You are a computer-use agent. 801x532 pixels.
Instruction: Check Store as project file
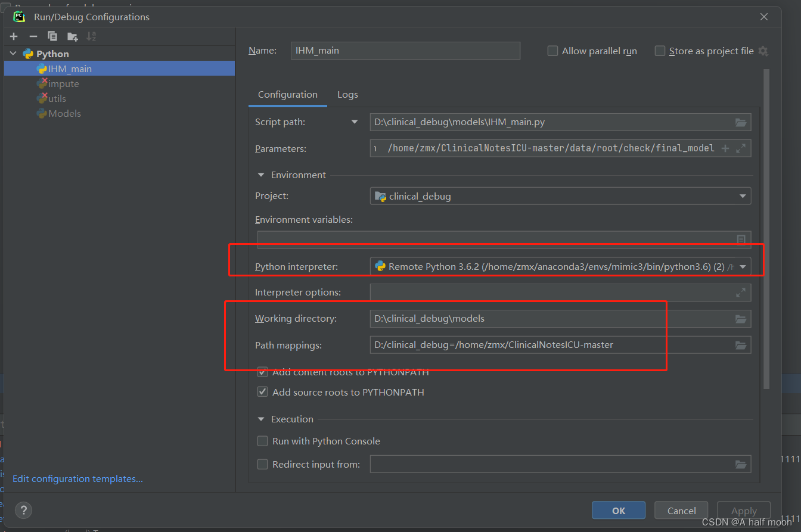660,51
